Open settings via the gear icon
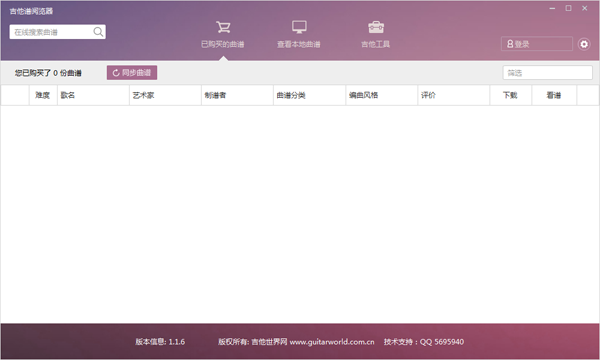The image size is (600, 360). (x=584, y=44)
